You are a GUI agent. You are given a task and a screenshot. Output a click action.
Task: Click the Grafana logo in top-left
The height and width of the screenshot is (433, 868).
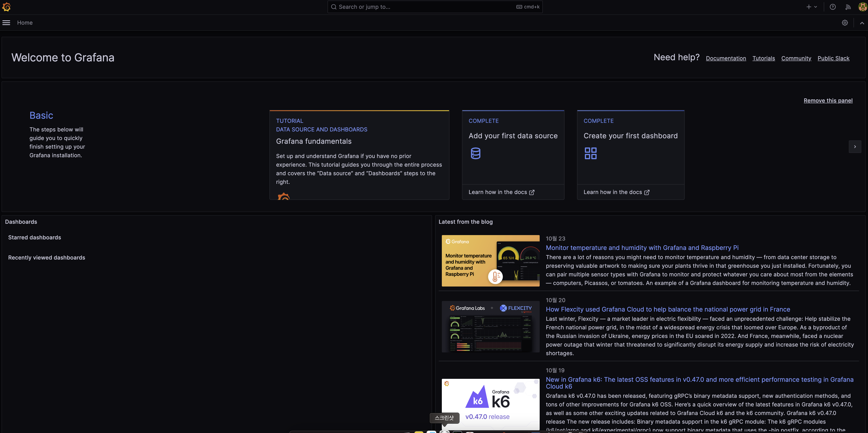click(6, 7)
